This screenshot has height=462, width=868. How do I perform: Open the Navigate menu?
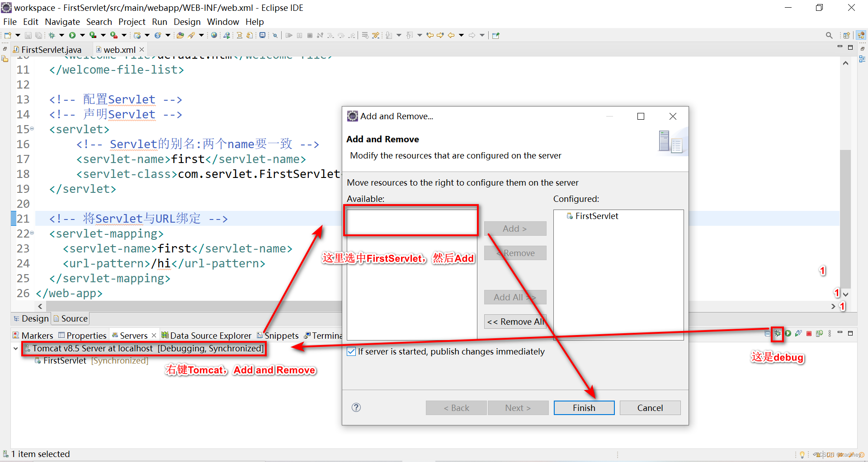point(62,22)
